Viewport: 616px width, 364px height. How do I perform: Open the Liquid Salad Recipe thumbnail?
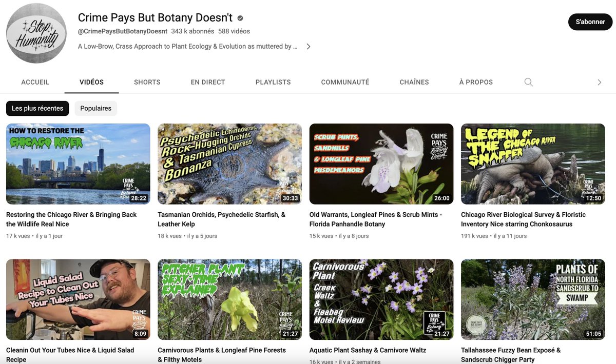tap(78, 299)
